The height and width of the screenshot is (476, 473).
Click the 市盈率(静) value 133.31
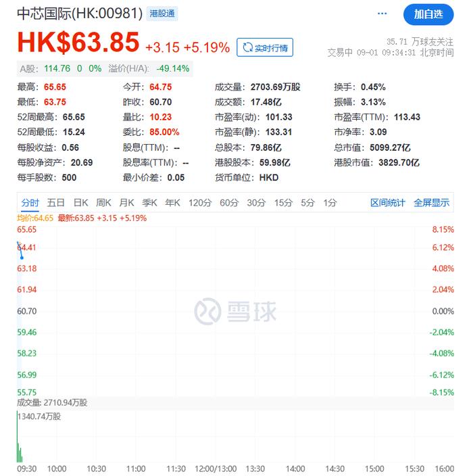(278, 132)
